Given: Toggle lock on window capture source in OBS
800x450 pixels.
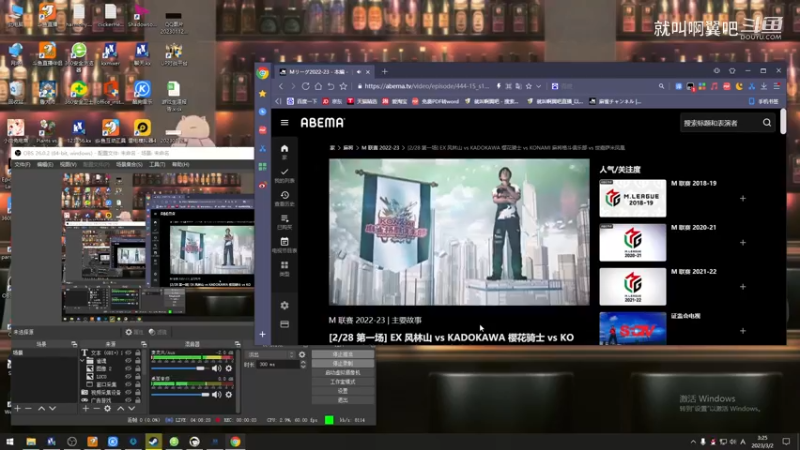Looking at the screenshot, I should tap(137, 384).
